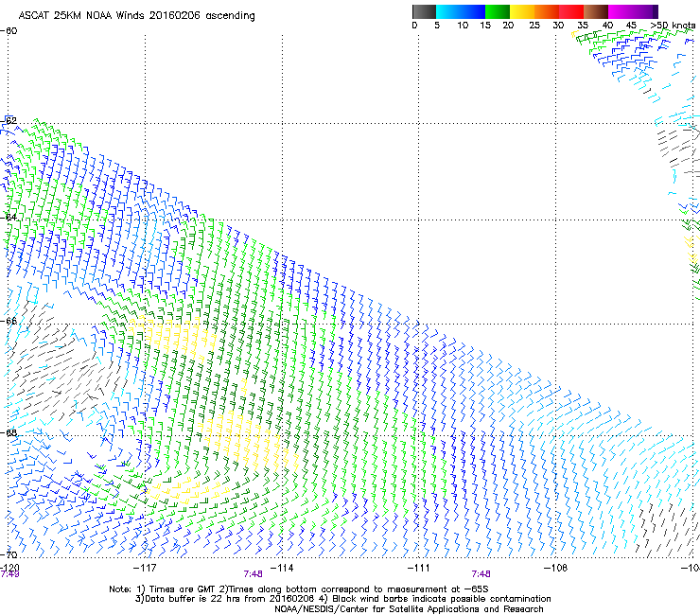The height and width of the screenshot is (615, 700).
Task: Choose the yellow 20-25 knots legend segment
Action: (522, 11)
